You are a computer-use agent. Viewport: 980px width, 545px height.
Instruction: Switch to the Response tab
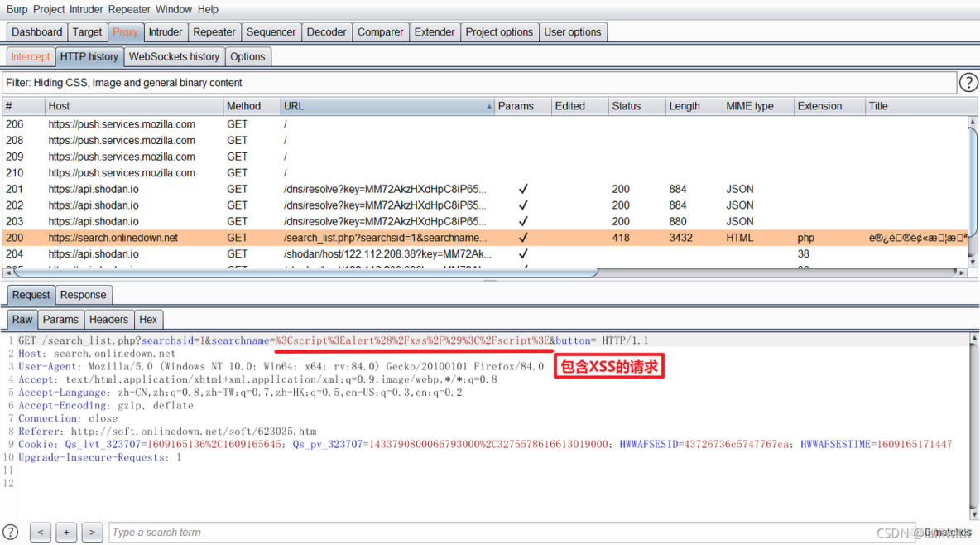pos(83,295)
